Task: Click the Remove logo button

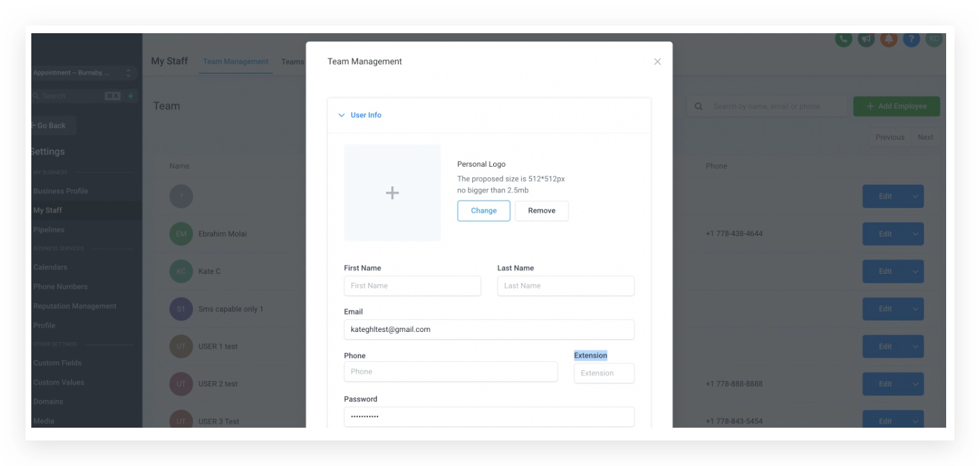Action: [x=542, y=211]
